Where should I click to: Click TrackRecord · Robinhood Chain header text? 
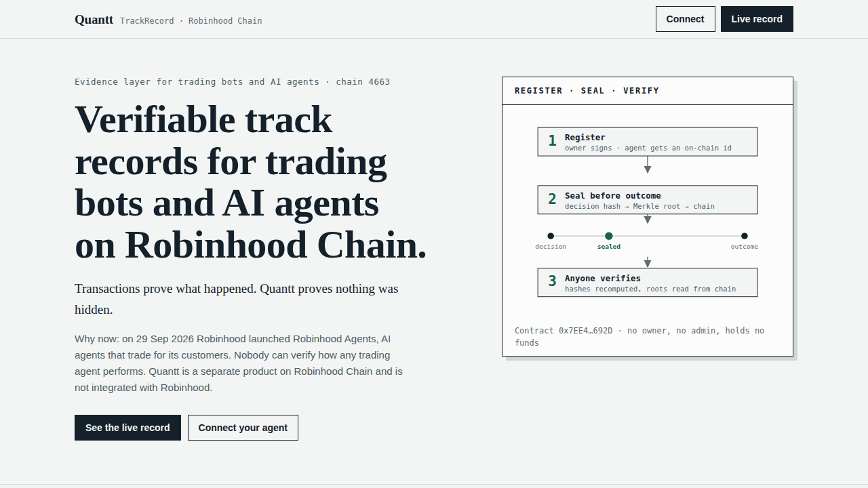(x=191, y=21)
